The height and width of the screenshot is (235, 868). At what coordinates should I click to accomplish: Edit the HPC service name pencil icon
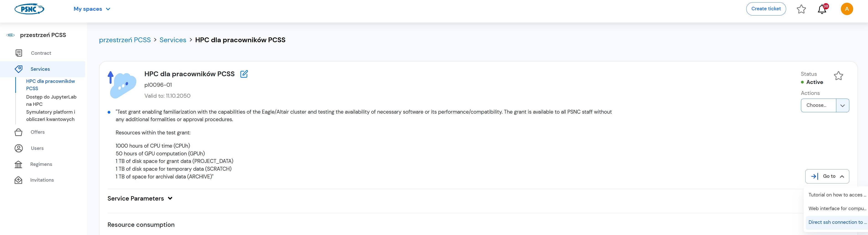pos(244,74)
